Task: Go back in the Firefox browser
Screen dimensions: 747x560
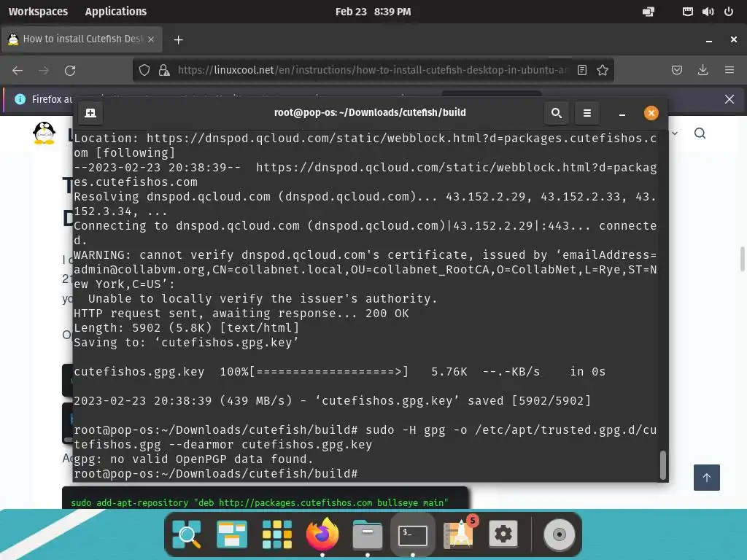Action: point(18,71)
